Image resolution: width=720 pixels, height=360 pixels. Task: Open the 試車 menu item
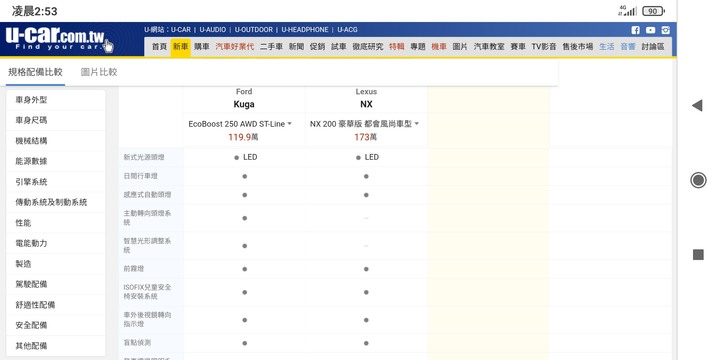(x=339, y=47)
